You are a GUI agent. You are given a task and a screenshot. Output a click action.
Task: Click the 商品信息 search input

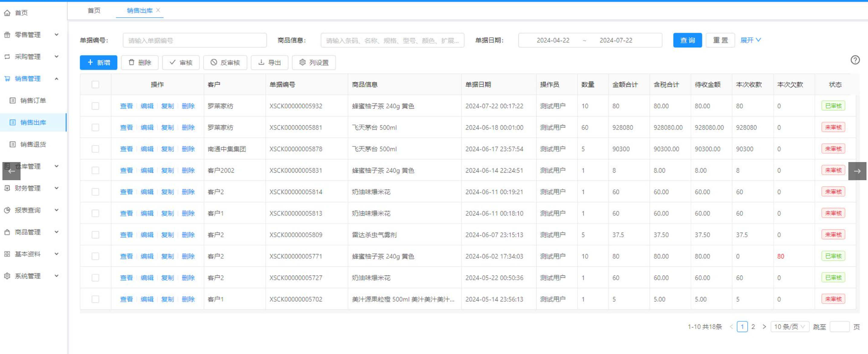(x=392, y=40)
